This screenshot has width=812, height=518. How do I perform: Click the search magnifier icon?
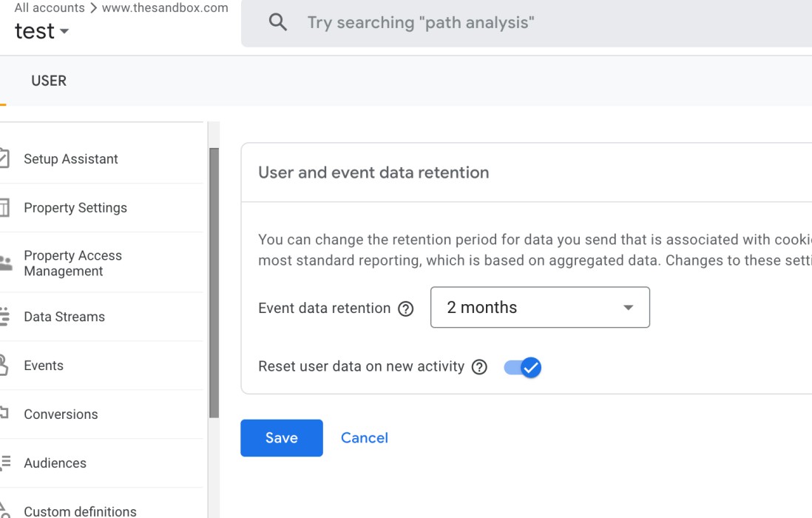pyautogui.click(x=278, y=22)
